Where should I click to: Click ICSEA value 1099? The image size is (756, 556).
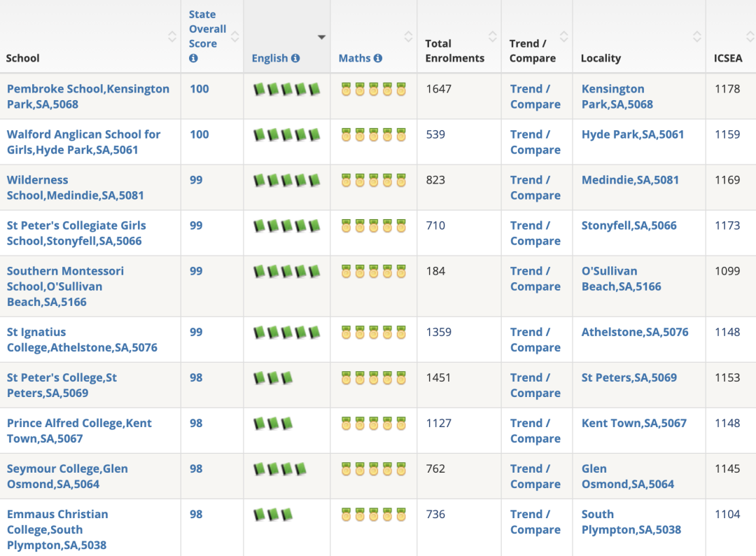pos(727,271)
